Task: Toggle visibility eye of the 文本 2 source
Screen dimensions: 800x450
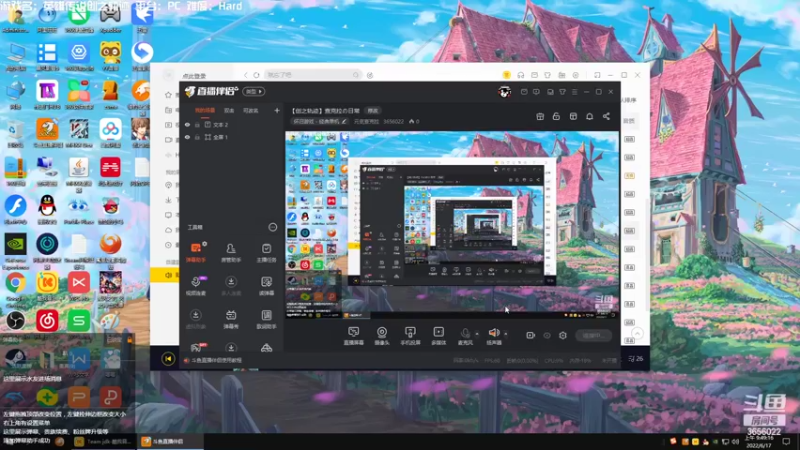Action: pos(187,124)
